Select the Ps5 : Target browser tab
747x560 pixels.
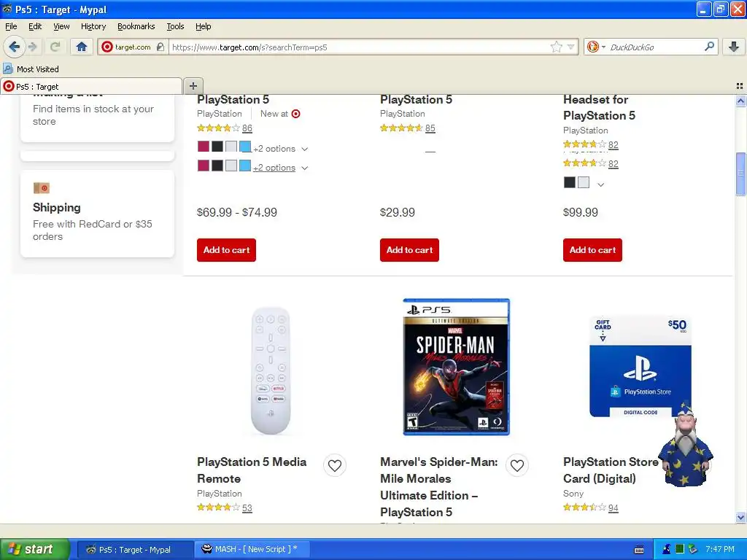(x=91, y=86)
